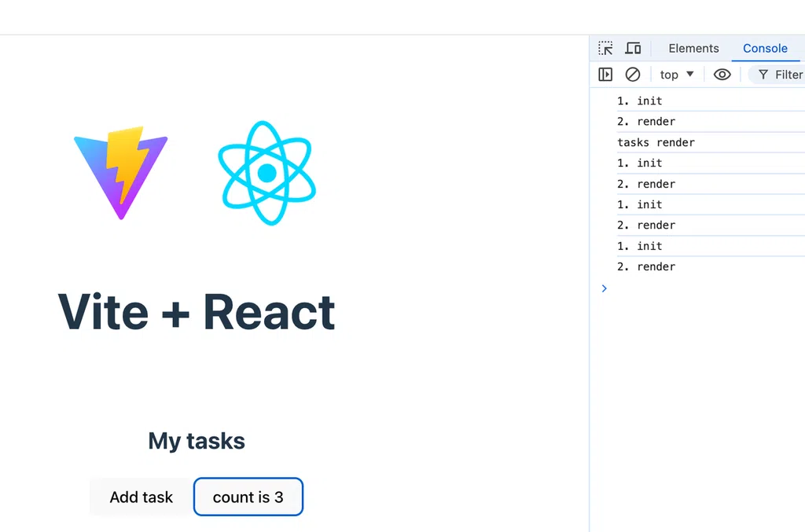Activate the inspect element picker icon
The height and width of the screenshot is (532, 805).
tap(605, 48)
